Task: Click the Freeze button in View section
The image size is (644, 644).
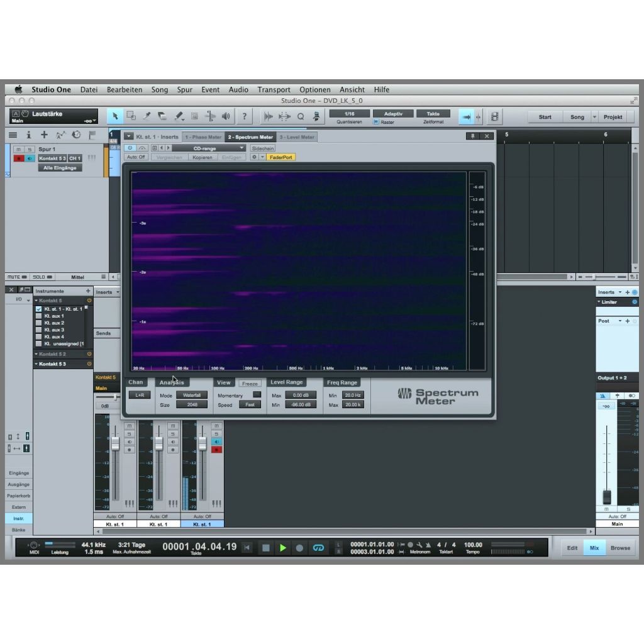Action: click(250, 384)
